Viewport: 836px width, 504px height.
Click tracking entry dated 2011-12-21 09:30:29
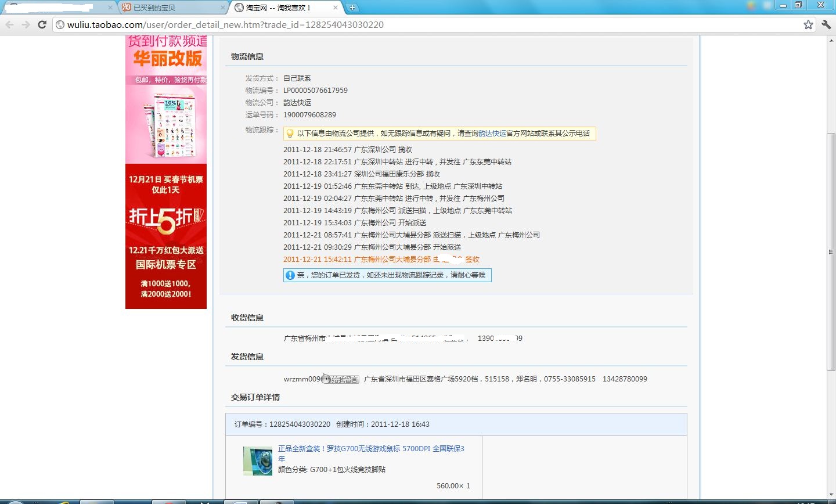point(372,247)
